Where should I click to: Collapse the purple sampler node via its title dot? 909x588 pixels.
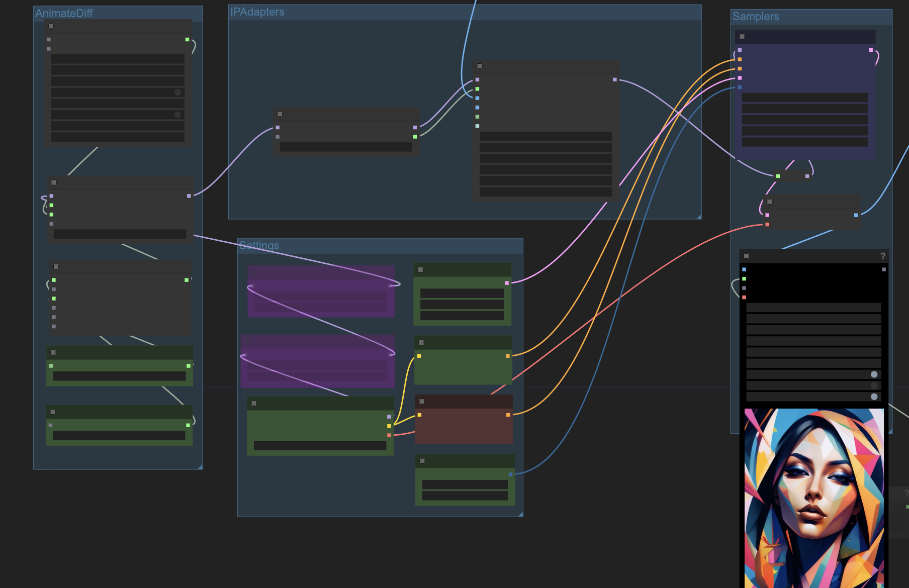742,37
